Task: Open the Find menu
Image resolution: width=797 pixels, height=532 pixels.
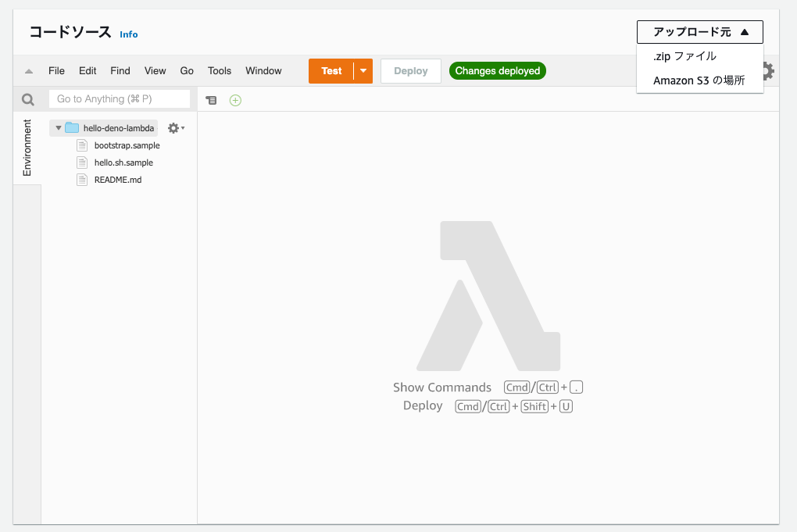Action: tap(120, 70)
